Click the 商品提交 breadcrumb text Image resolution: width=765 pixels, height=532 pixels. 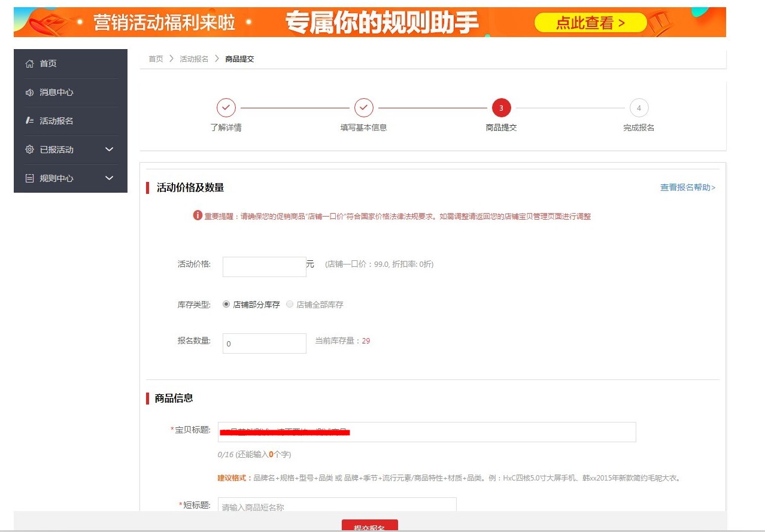(x=239, y=59)
